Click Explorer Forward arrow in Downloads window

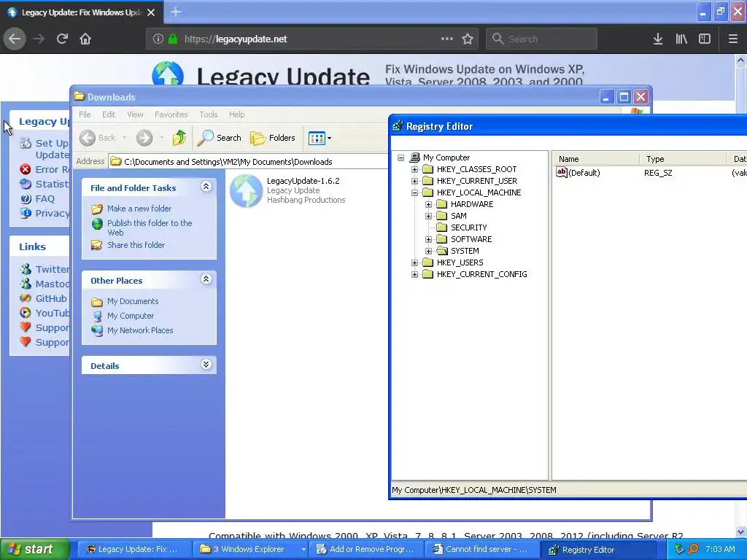point(144,138)
